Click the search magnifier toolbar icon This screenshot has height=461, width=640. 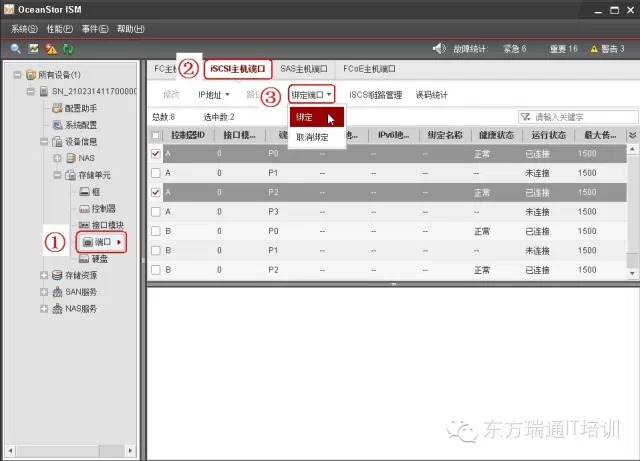coord(16,49)
